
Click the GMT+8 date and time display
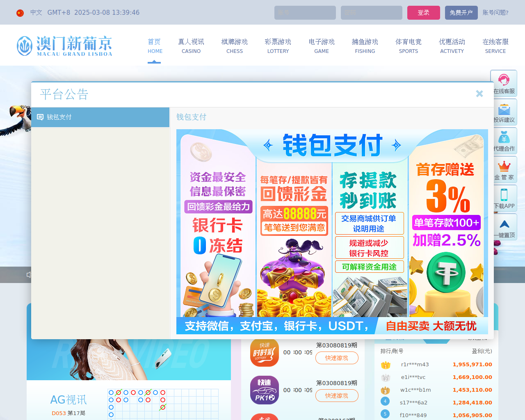pos(94,13)
